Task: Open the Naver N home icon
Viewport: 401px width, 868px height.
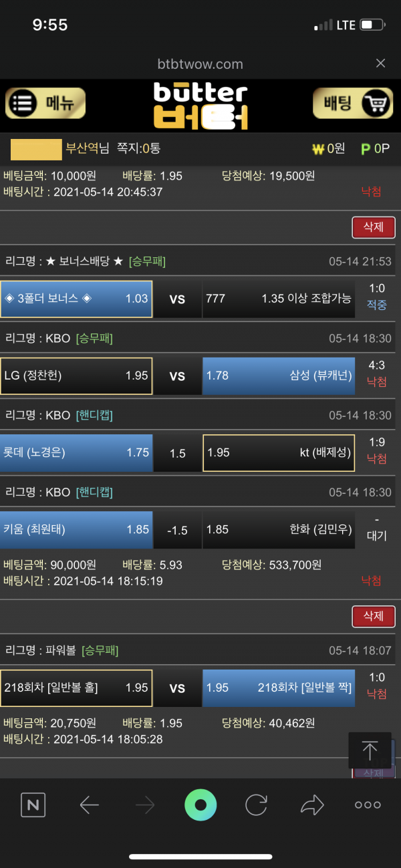Action: 32,805
